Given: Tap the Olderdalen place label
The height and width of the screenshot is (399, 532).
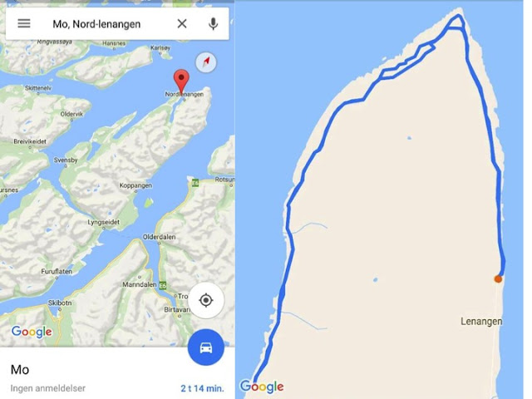Looking at the screenshot, I should pos(159,237).
